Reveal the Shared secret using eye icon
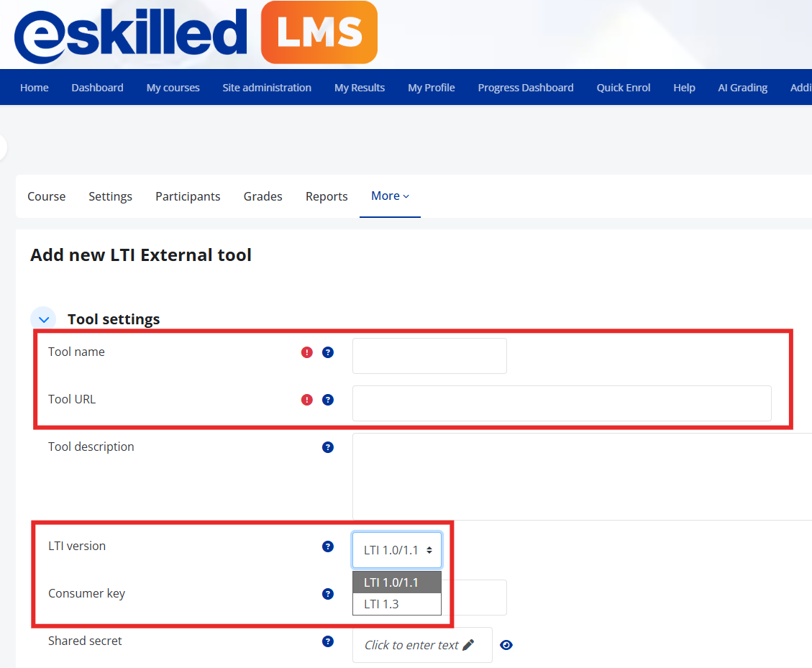Image resolution: width=812 pixels, height=668 pixels. (506, 645)
